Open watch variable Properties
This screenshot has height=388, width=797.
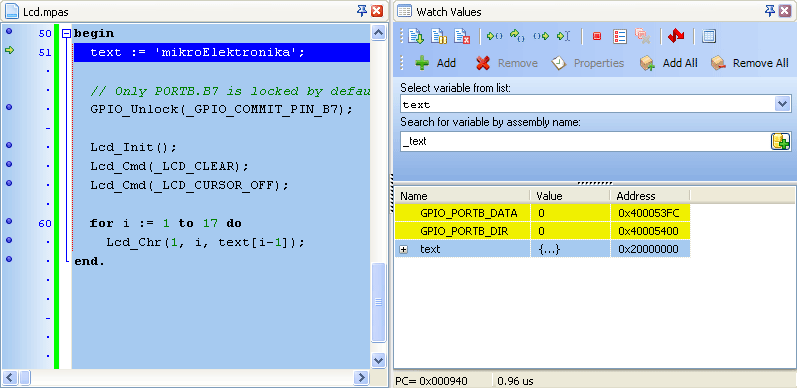pos(588,63)
